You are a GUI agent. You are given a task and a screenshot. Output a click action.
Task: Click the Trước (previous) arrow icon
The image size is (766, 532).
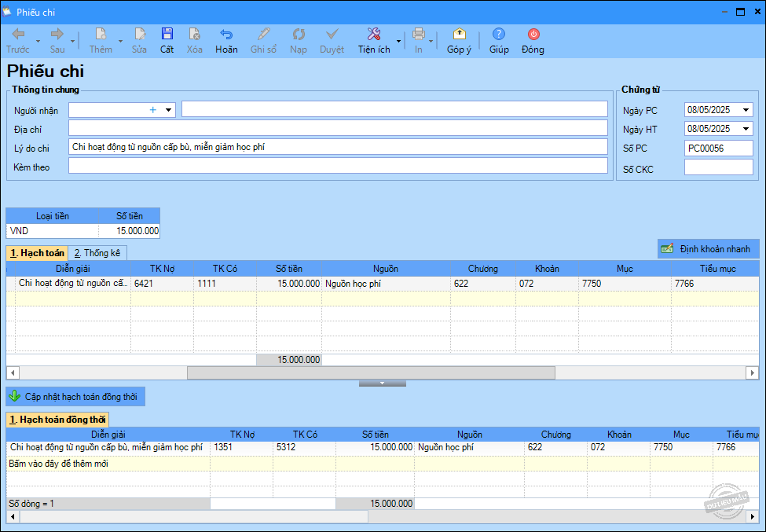coord(18,35)
